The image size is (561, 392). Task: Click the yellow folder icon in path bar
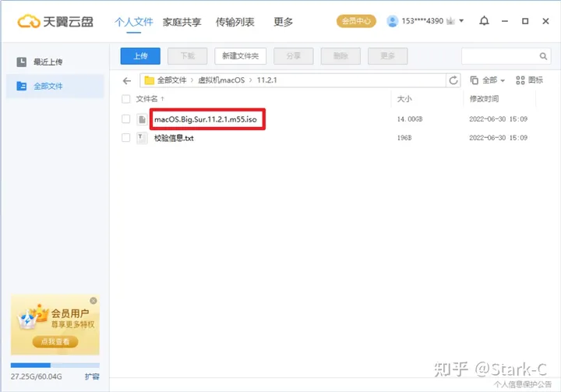click(149, 80)
